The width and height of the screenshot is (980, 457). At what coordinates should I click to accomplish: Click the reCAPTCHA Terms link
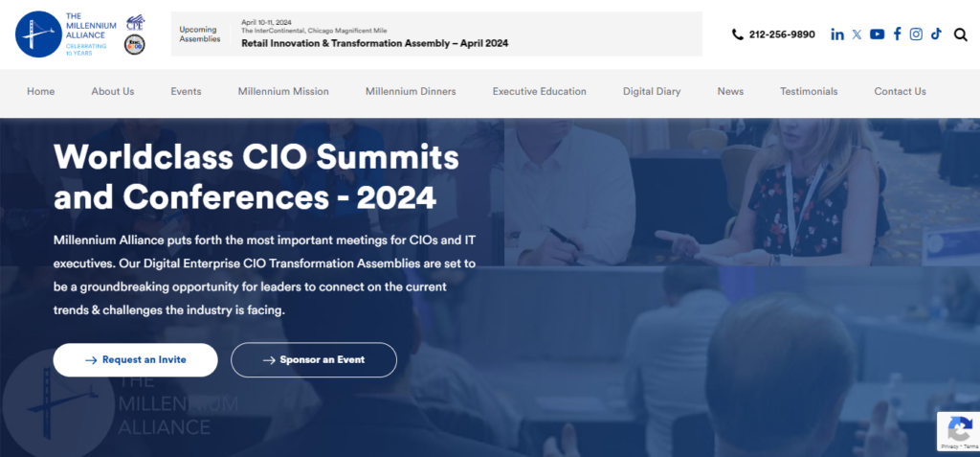point(970,446)
